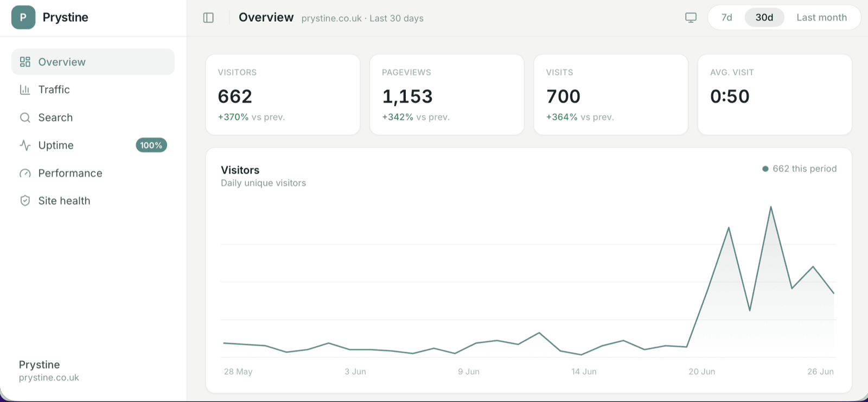This screenshot has width=868, height=402.
Task: Open the Traffic section
Action: point(93,90)
